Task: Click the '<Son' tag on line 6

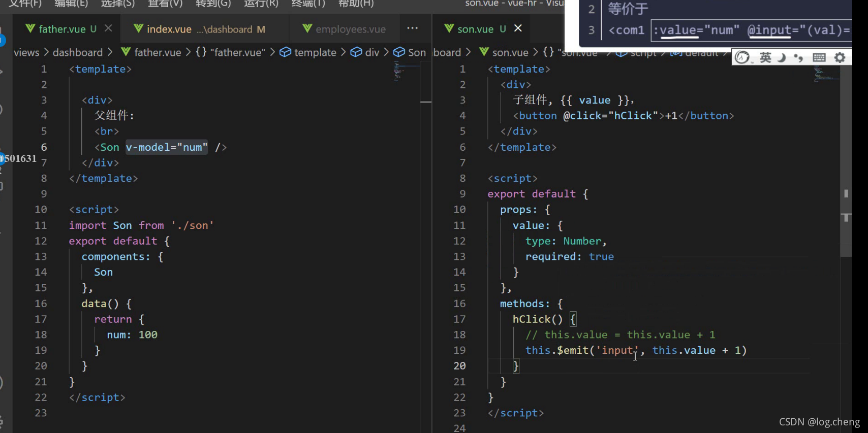Action: point(107,147)
